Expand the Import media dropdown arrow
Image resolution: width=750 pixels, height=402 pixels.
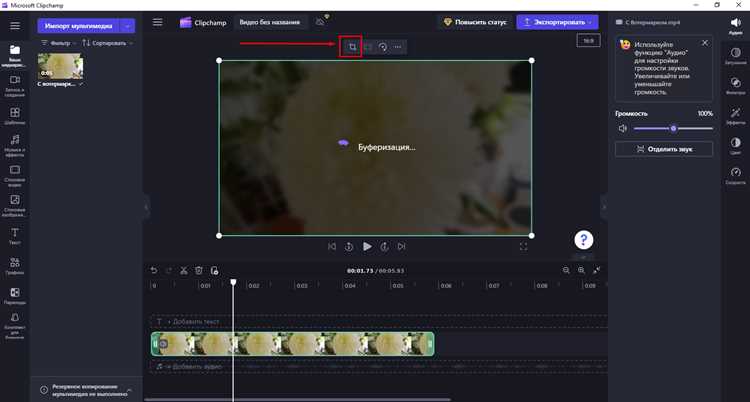[127, 26]
